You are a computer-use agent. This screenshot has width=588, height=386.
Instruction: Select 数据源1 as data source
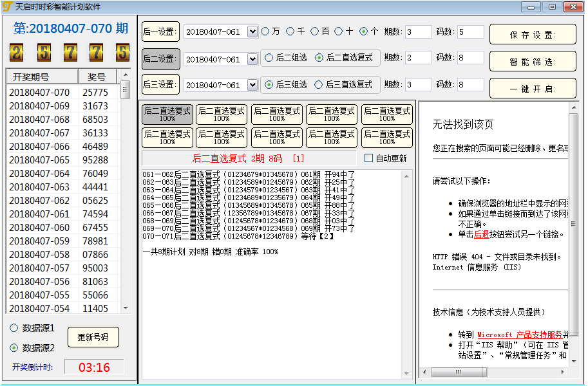[14, 328]
